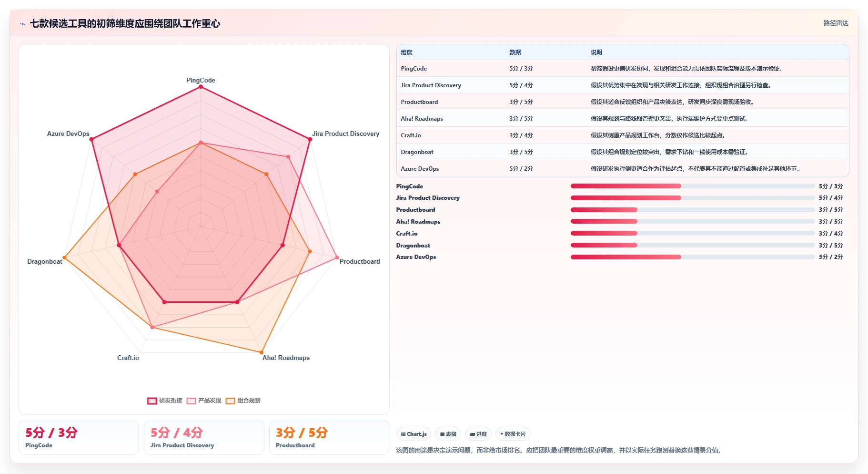
Task: Click the 数据 table column header
Action: (515, 52)
